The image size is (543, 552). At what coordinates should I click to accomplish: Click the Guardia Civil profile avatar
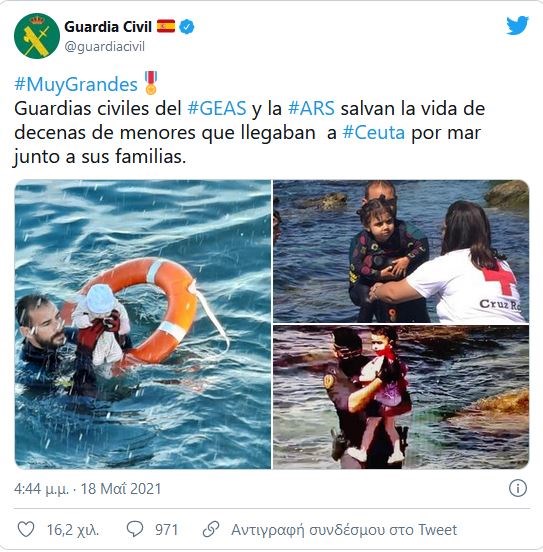coord(37,36)
